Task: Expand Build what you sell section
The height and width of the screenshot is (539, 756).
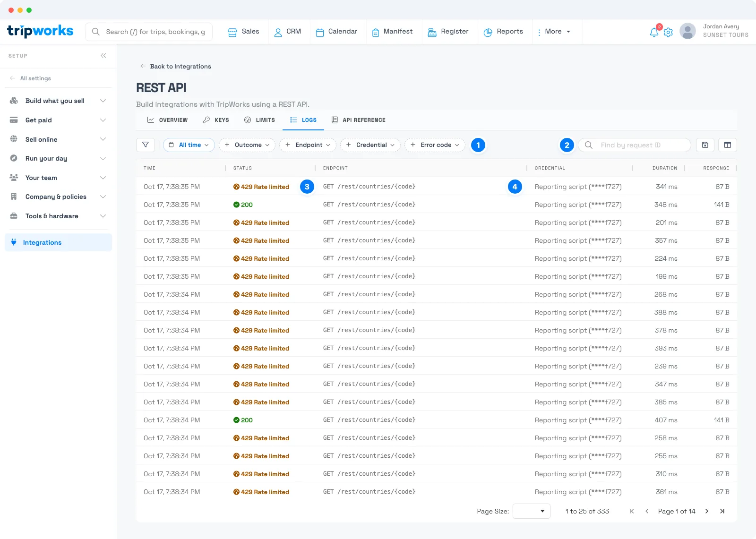Action: (x=59, y=101)
